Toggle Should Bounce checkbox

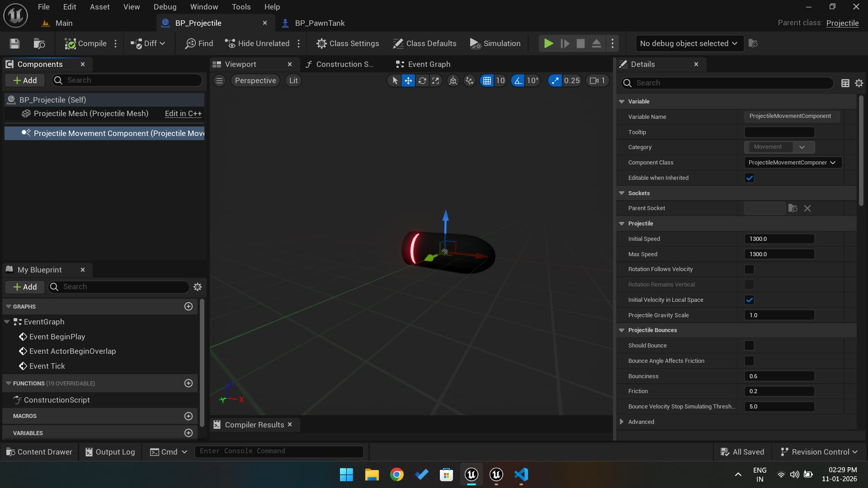(x=749, y=346)
